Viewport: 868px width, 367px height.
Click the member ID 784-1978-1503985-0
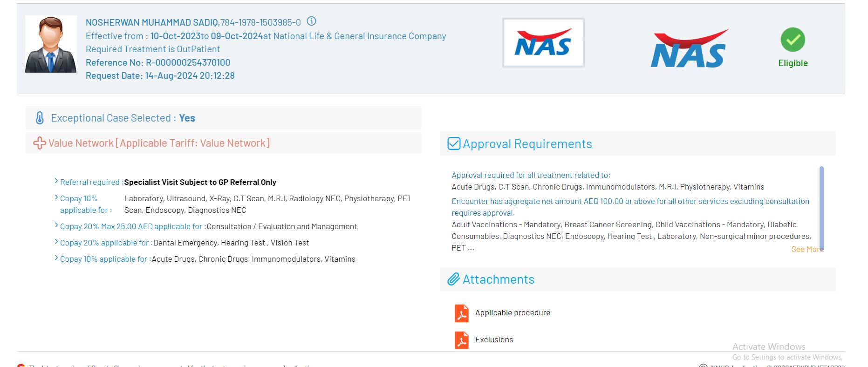pyautogui.click(x=260, y=22)
